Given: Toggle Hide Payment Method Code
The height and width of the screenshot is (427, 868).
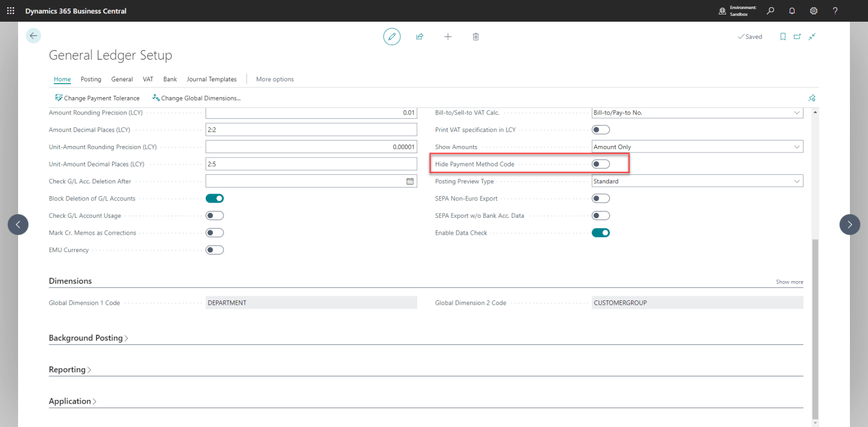Looking at the screenshot, I should pyautogui.click(x=601, y=164).
